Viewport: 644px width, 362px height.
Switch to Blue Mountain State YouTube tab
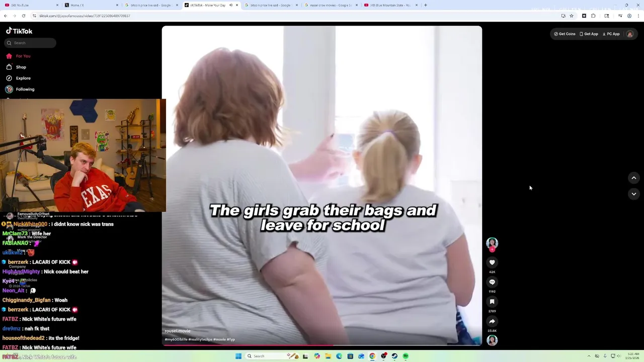[x=390, y=5]
